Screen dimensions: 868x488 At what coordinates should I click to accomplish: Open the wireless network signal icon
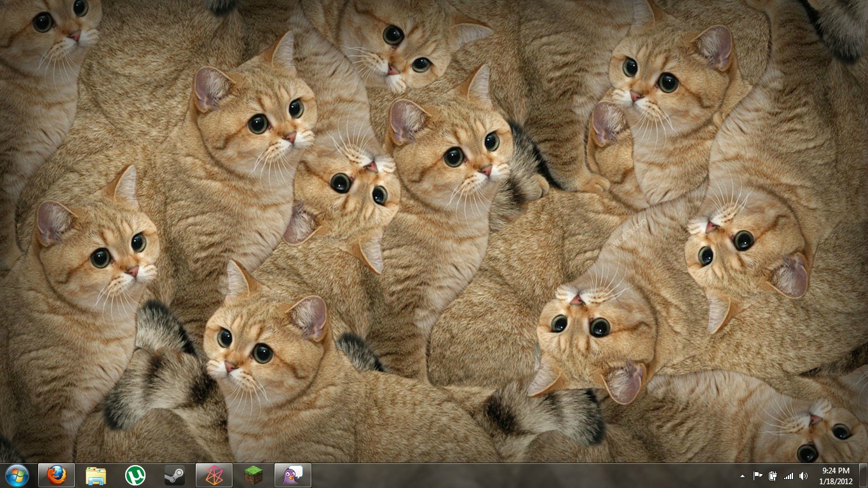[x=789, y=476]
